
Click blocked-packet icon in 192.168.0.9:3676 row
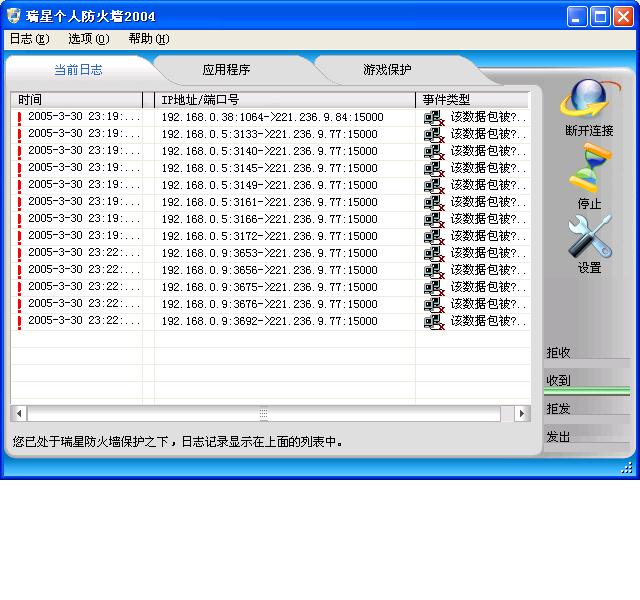434,305
